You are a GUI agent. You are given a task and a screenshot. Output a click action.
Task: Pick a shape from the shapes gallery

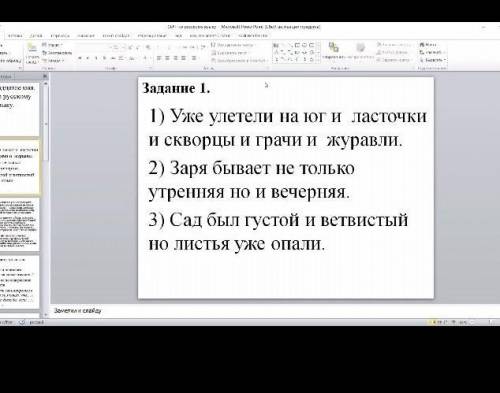pos(295,52)
